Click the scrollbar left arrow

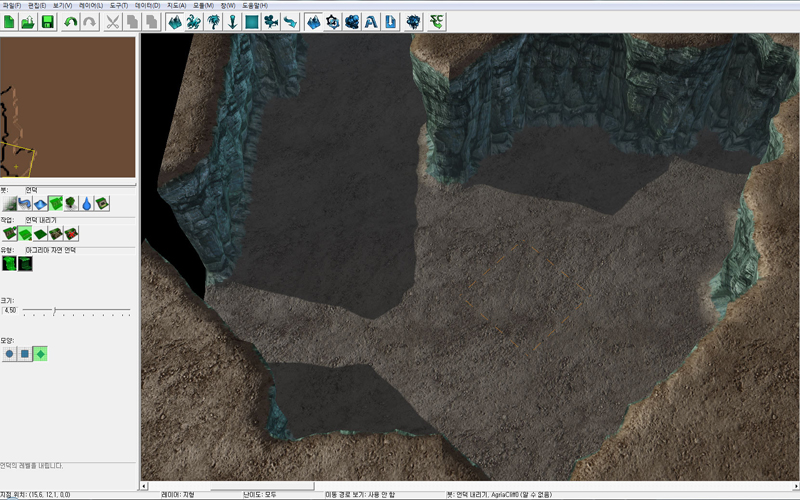point(144,486)
